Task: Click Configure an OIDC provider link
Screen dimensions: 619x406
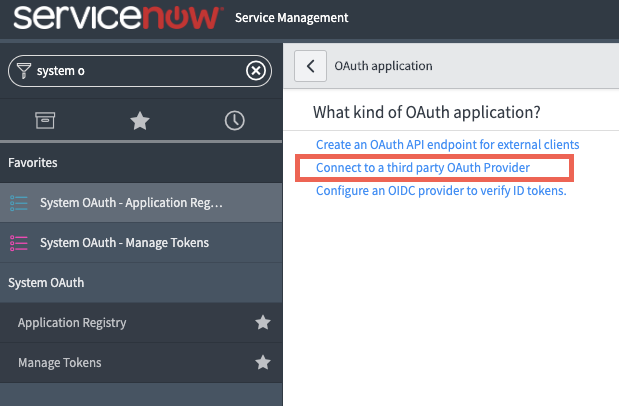Action: click(x=441, y=191)
